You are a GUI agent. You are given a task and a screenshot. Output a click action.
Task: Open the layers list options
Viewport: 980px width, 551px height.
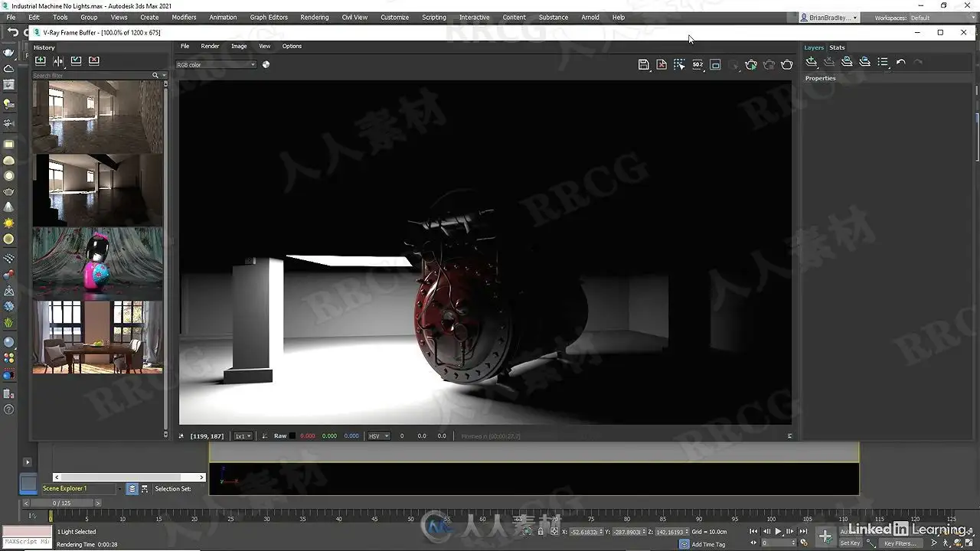tap(883, 62)
